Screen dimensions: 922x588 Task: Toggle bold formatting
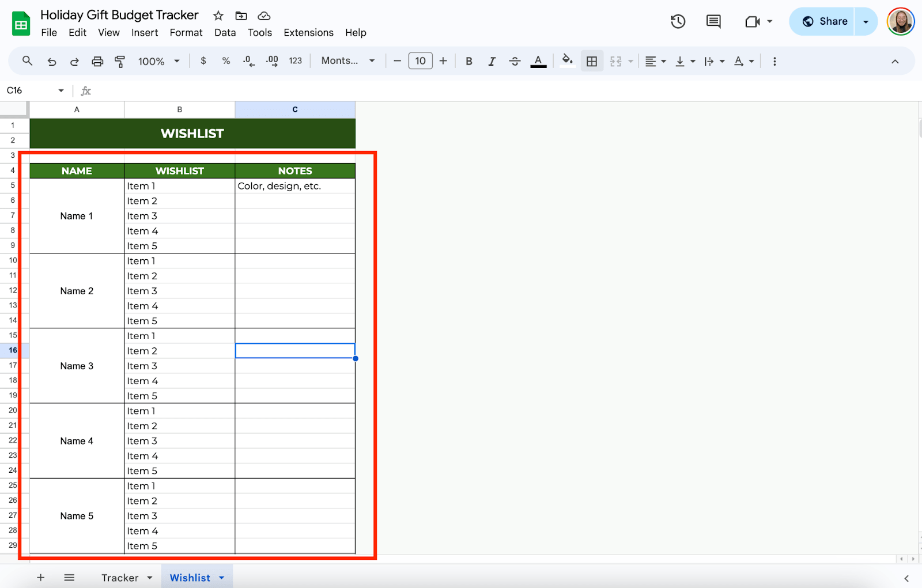[x=469, y=61]
